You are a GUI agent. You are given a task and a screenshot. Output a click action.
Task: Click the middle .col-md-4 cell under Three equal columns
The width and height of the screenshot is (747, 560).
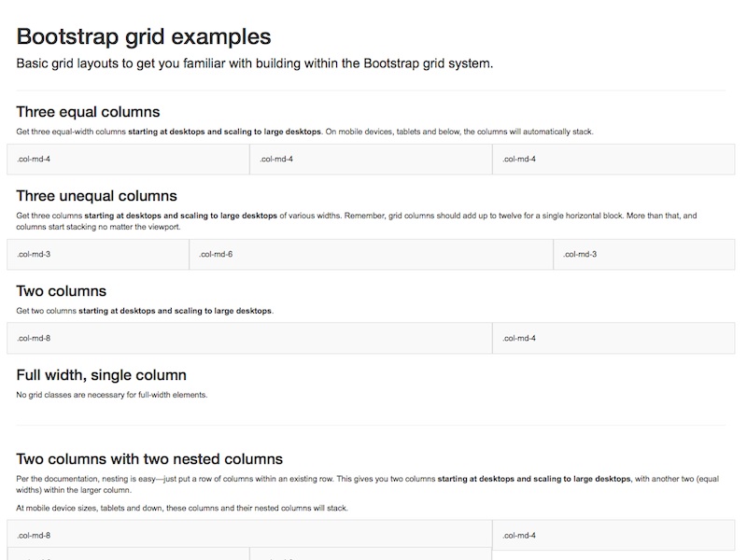coord(371,160)
